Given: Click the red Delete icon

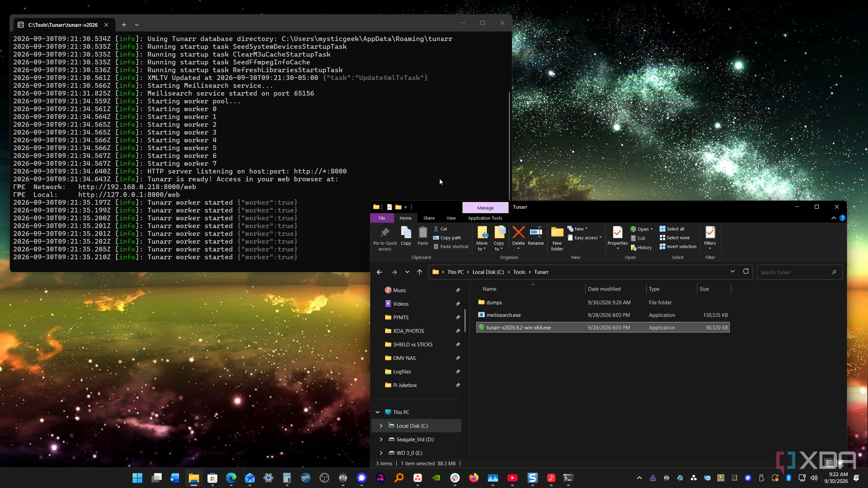Looking at the screenshot, I should (518, 232).
